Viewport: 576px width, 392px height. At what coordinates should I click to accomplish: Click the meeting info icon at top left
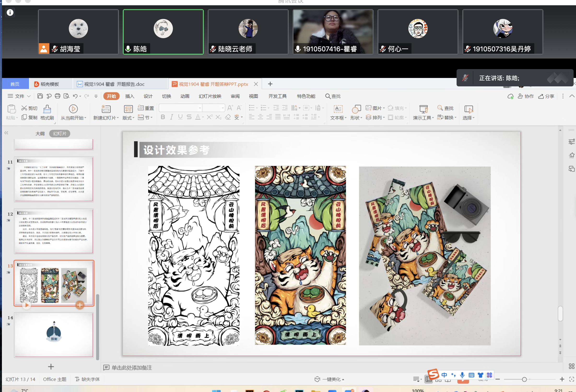click(x=10, y=12)
